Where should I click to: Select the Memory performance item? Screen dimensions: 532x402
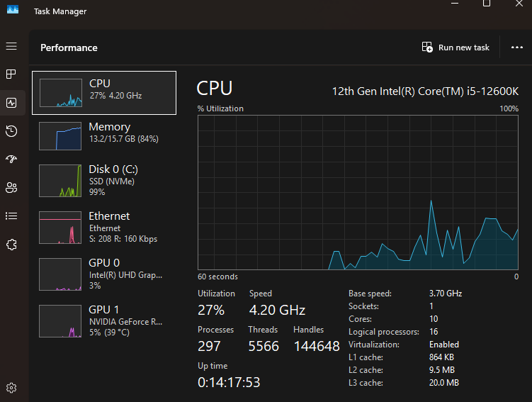[x=104, y=136]
